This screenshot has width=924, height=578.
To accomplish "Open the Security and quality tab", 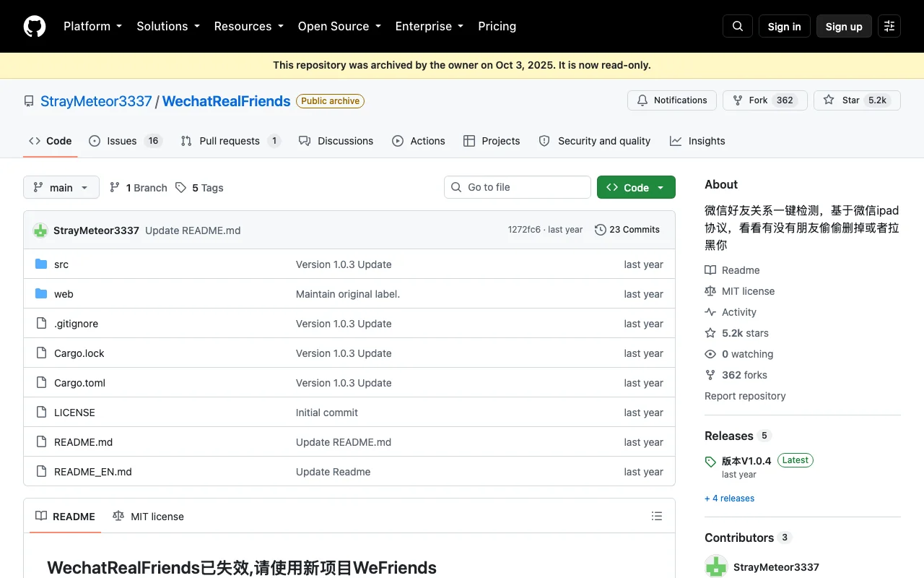I will pyautogui.click(x=595, y=141).
